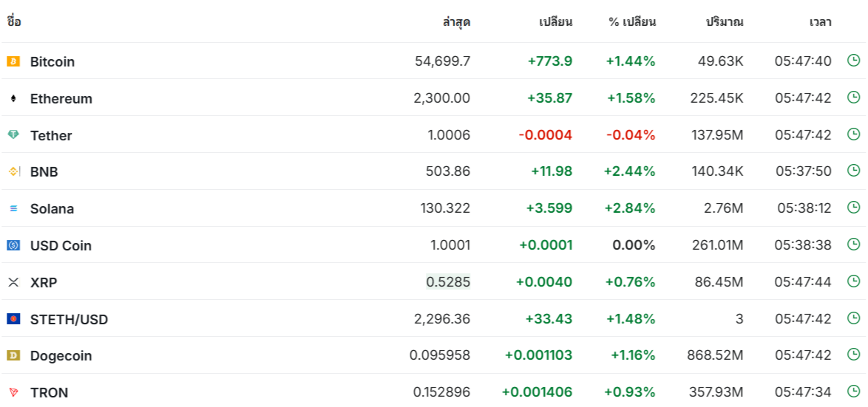Click the clock icon in TRON row
This screenshot has height=407, width=868.
(x=854, y=391)
